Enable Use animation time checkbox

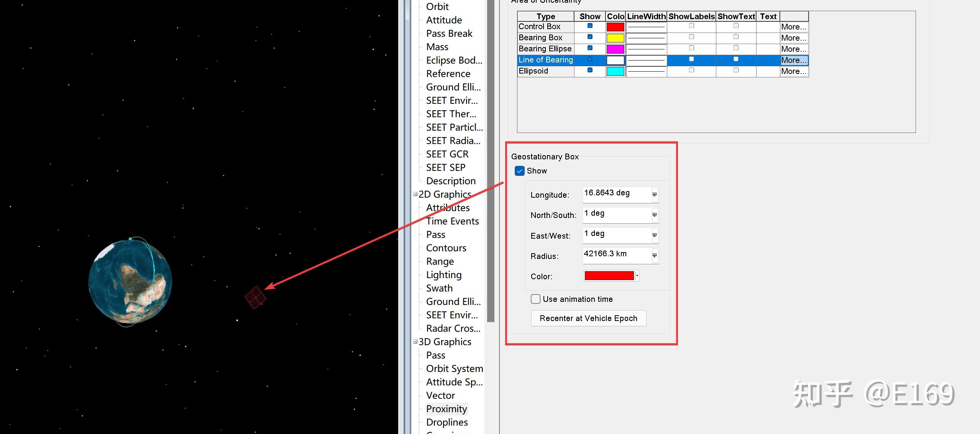535,299
